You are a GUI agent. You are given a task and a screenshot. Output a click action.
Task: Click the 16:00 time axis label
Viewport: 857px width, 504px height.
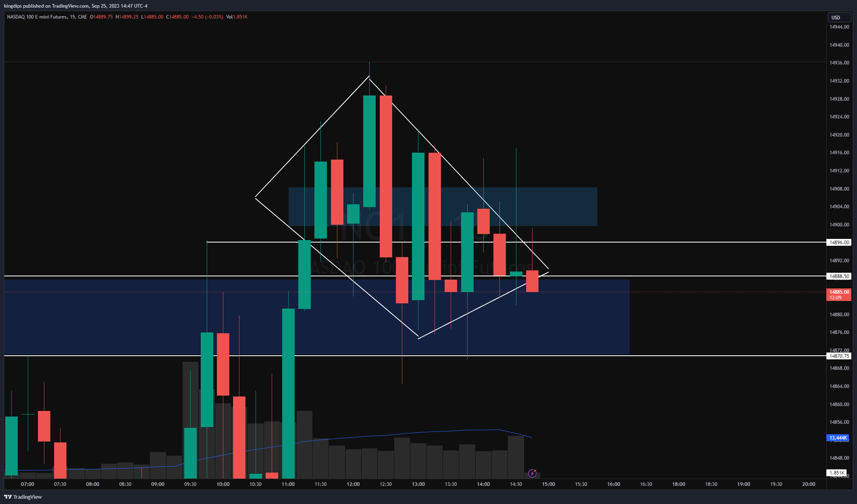click(x=614, y=484)
